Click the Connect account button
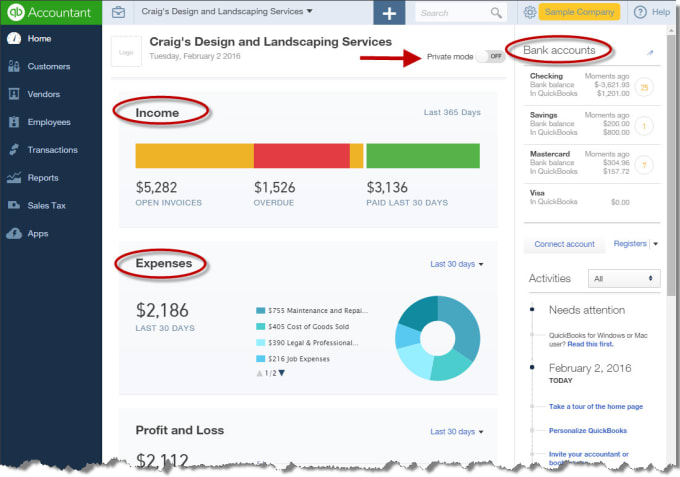 [x=564, y=244]
